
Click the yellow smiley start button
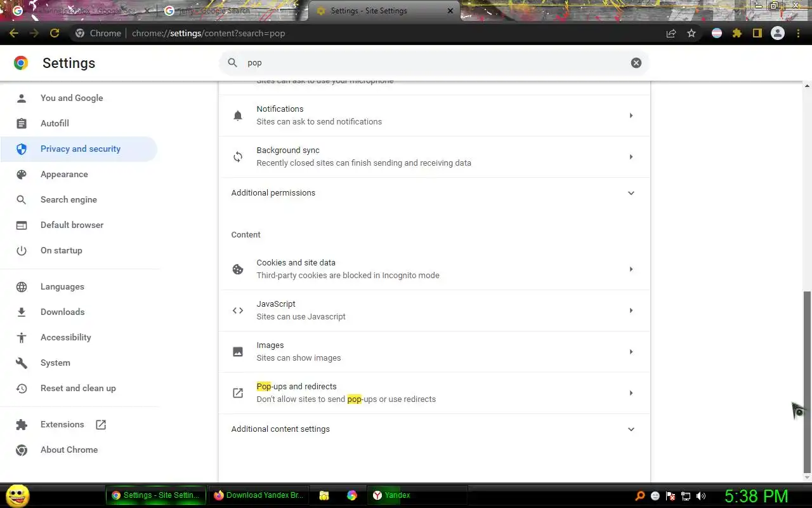click(17, 495)
